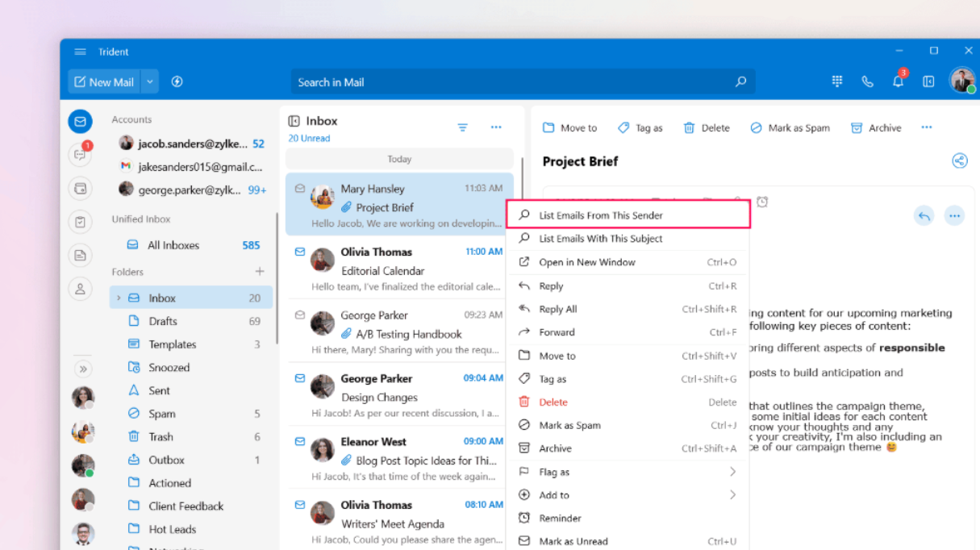This screenshot has height=550, width=980.
Task: Expand Add to submenu
Action: [x=628, y=495]
